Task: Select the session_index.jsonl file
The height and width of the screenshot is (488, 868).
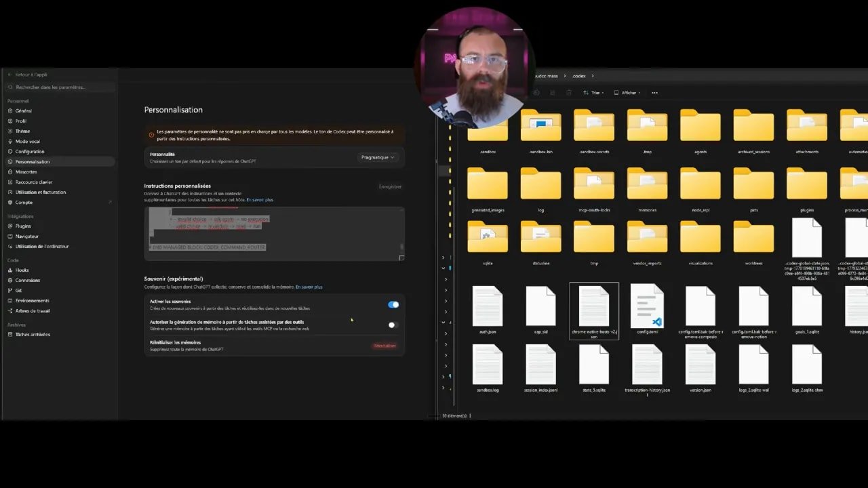Action: click(540, 369)
